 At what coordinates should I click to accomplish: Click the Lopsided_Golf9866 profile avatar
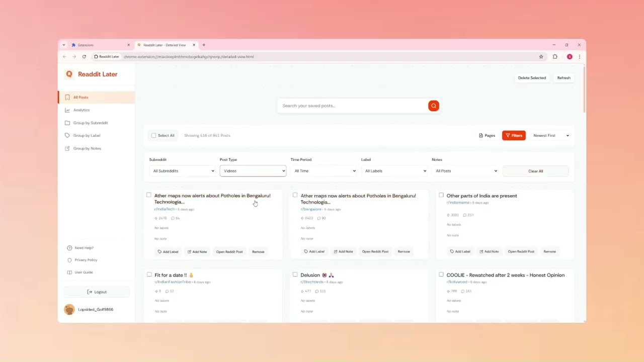coord(69,309)
